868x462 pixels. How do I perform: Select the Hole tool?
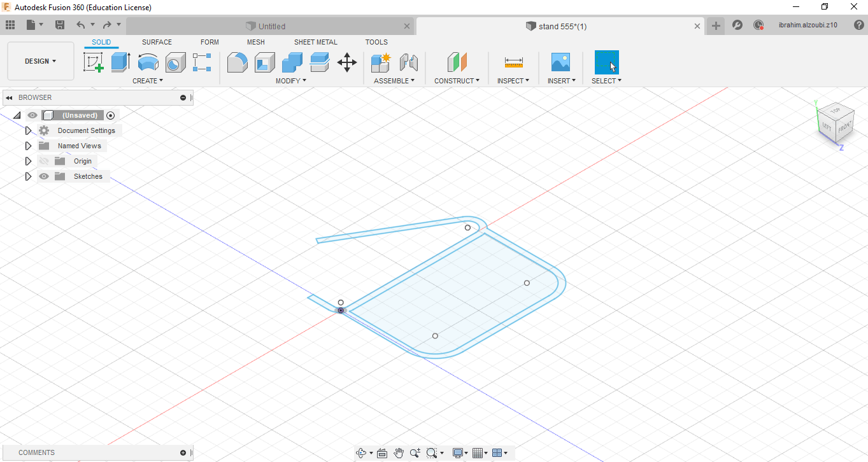175,62
